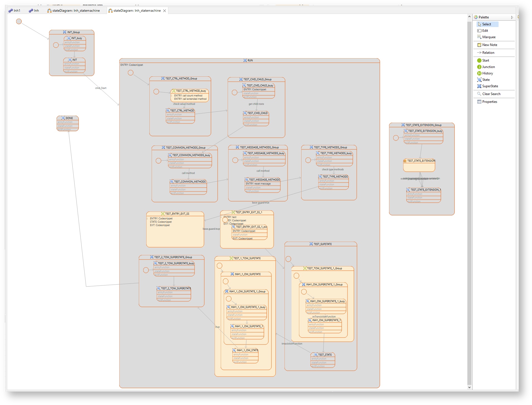532x405 pixels.
Task: Click the scroll down arrow of canvas
Action: point(469,387)
